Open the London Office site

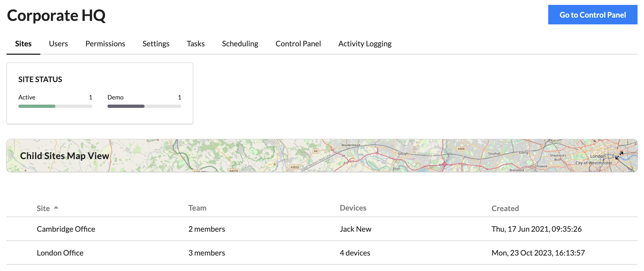coord(60,253)
